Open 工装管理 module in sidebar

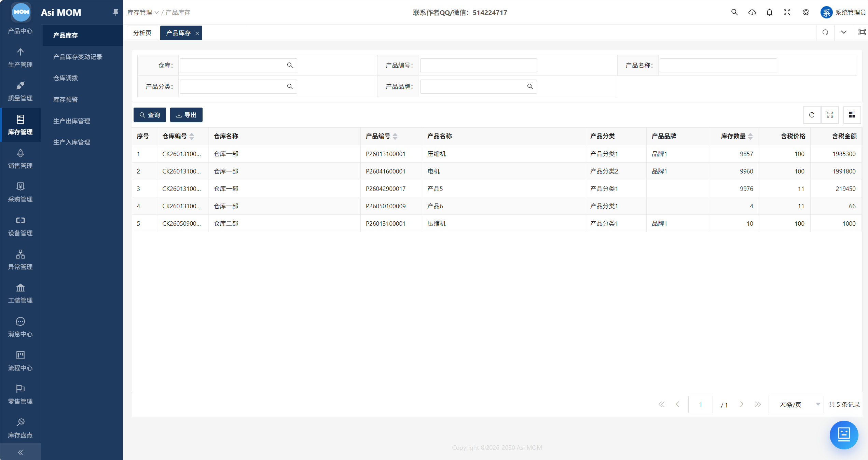(x=20, y=293)
